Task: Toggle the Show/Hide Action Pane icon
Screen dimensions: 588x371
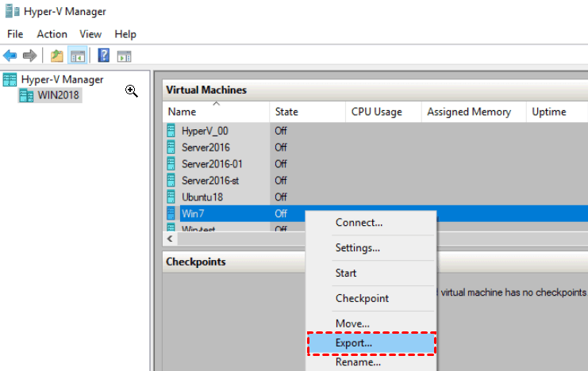Action: (x=124, y=56)
